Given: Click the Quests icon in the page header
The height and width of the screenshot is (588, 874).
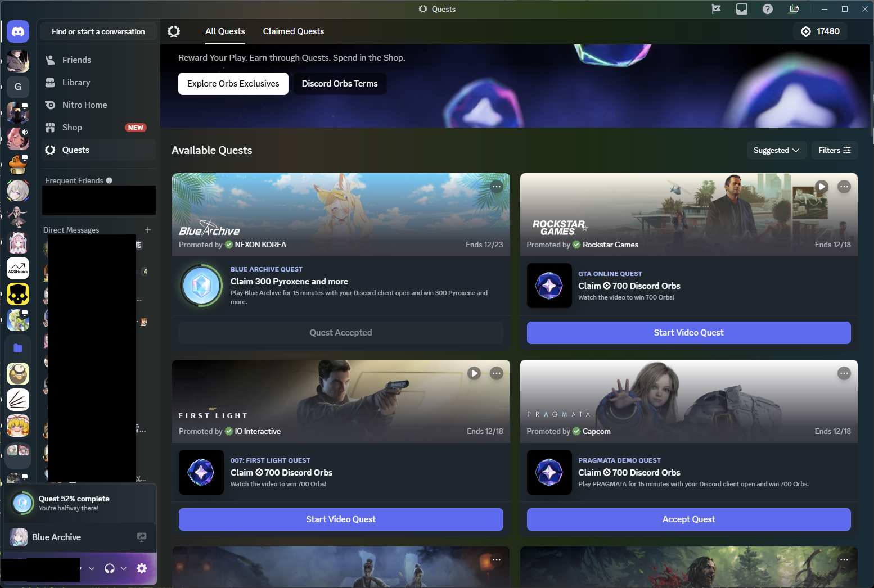Looking at the screenshot, I should coord(174,31).
